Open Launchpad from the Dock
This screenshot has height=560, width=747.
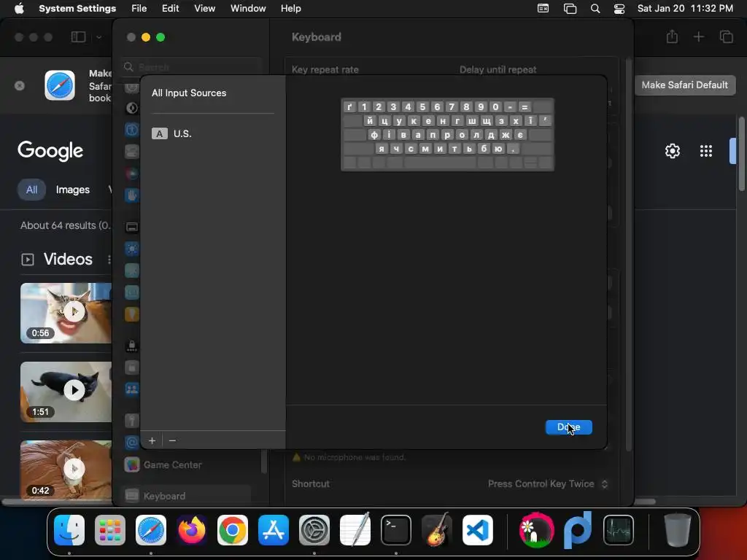(110, 530)
